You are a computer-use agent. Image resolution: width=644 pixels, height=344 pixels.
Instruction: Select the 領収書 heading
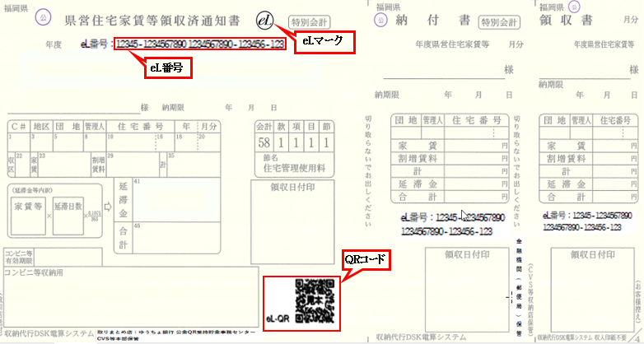coord(566,21)
